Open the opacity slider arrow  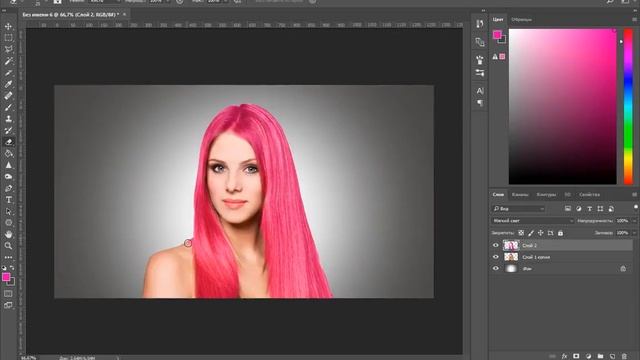coord(634,221)
